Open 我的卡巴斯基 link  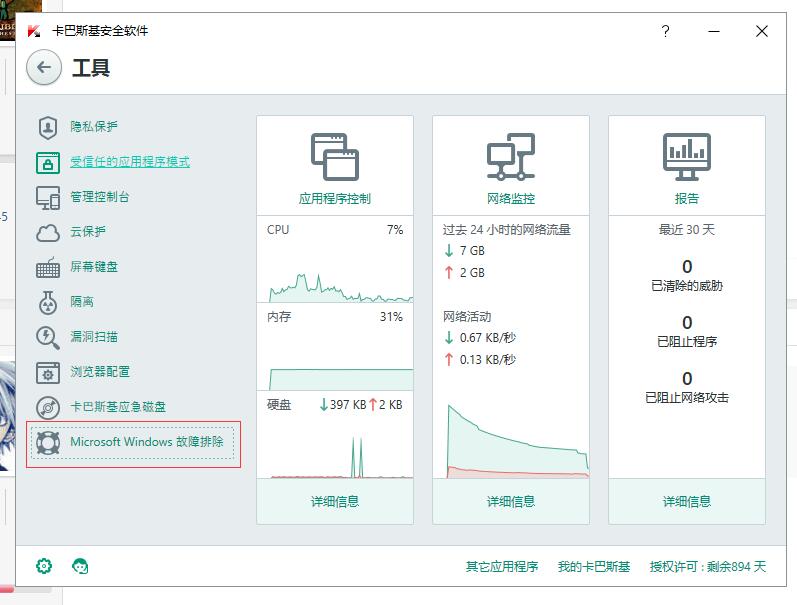pyautogui.click(x=594, y=566)
